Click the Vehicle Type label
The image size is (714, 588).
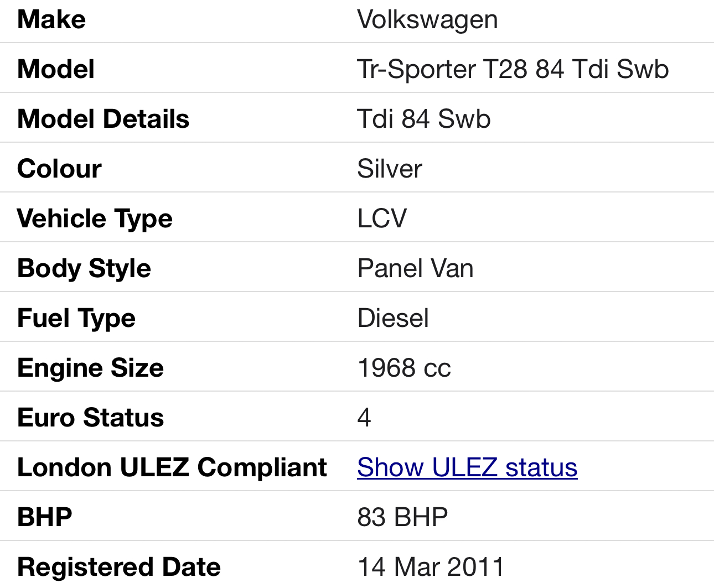click(x=95, y=219)
